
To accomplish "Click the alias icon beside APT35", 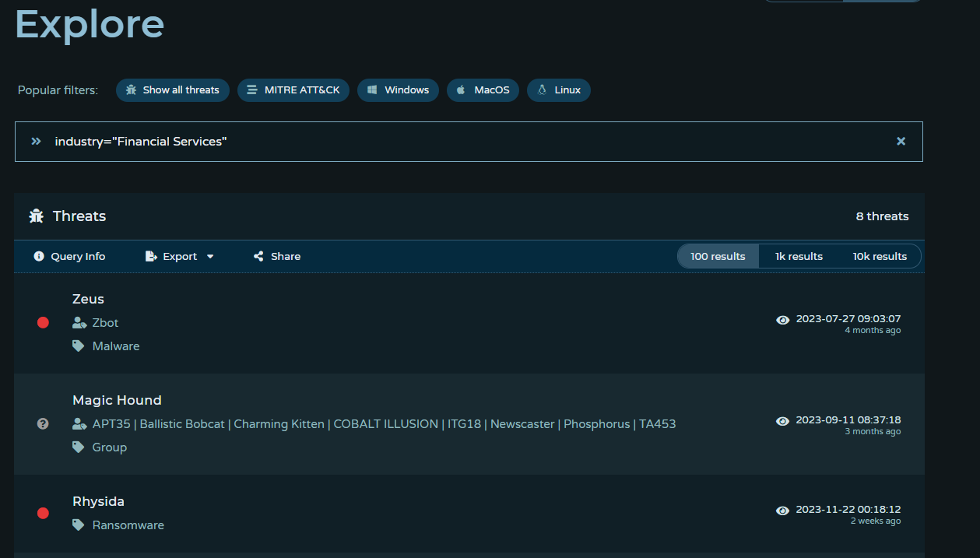I will [x=79, y=424].
